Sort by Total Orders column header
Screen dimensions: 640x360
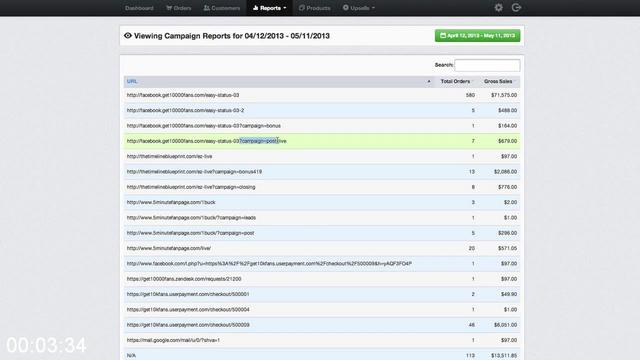(455, 82)
